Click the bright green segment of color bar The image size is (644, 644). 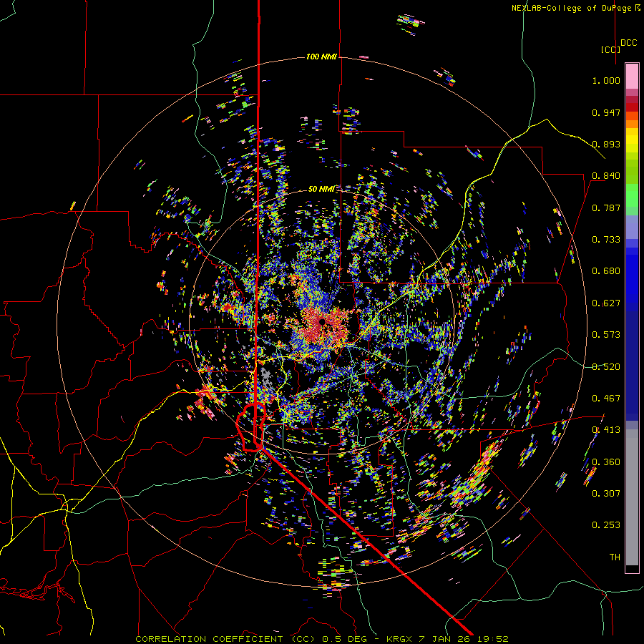632,195
